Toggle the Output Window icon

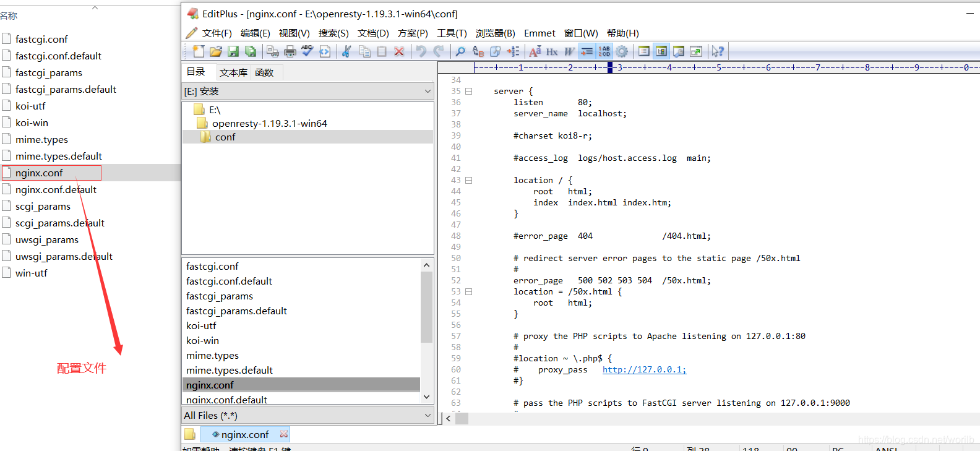coord(679,51)
